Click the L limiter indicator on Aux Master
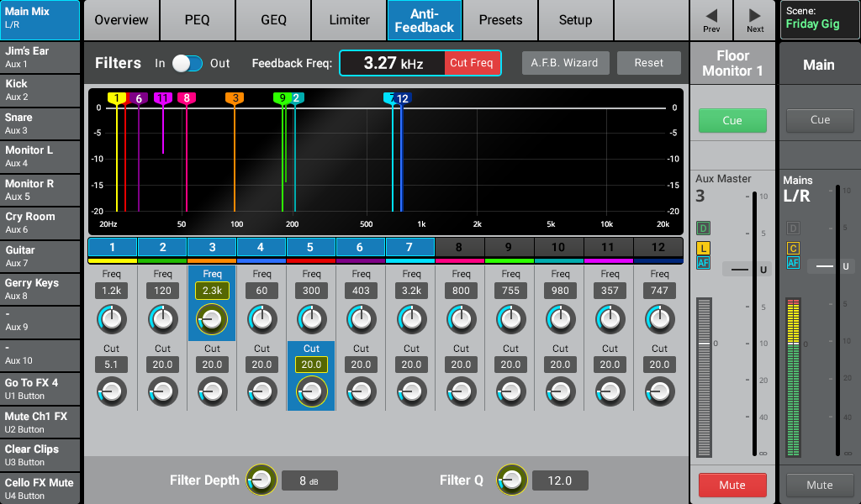 point(703,248)
